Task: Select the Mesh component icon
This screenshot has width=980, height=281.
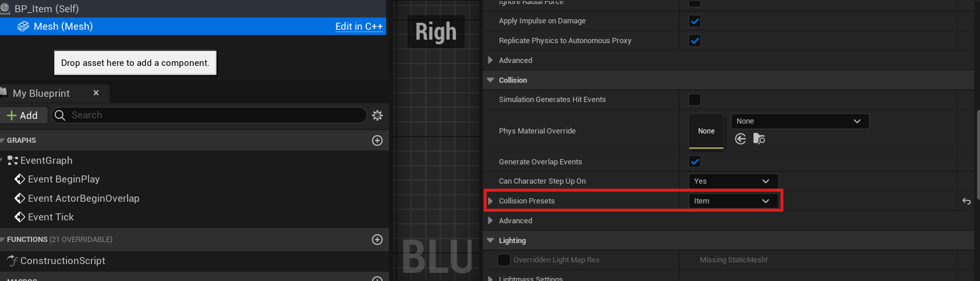Action: pyautogui.click(x=23, y=26)
